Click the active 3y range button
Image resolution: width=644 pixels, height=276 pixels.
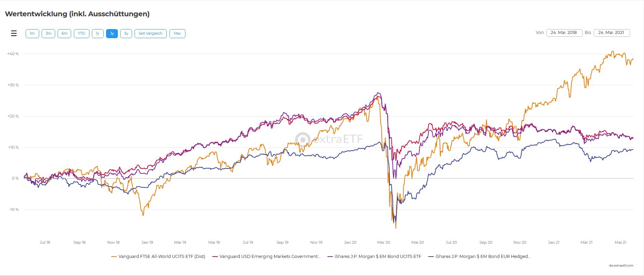click(x=112, y=33)
